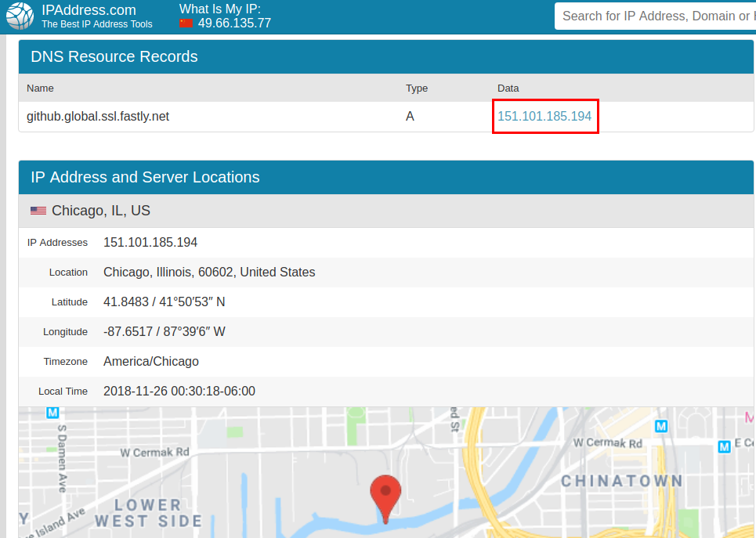
Task: Click the DNS Resource Records section header
Action: coord(114,56)
